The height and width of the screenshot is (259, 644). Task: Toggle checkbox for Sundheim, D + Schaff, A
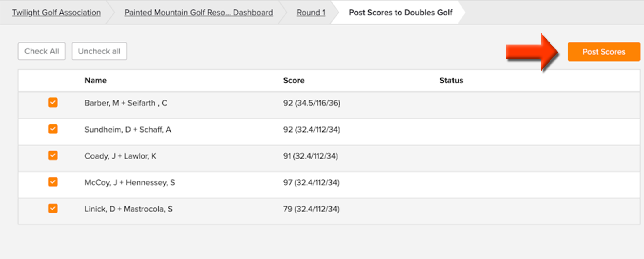click(53, 129)
